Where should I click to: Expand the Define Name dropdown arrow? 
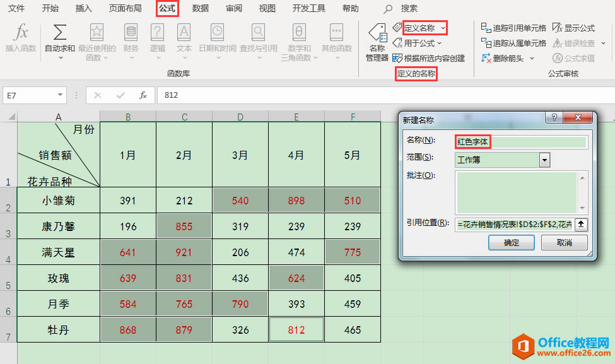coord(443,28)
